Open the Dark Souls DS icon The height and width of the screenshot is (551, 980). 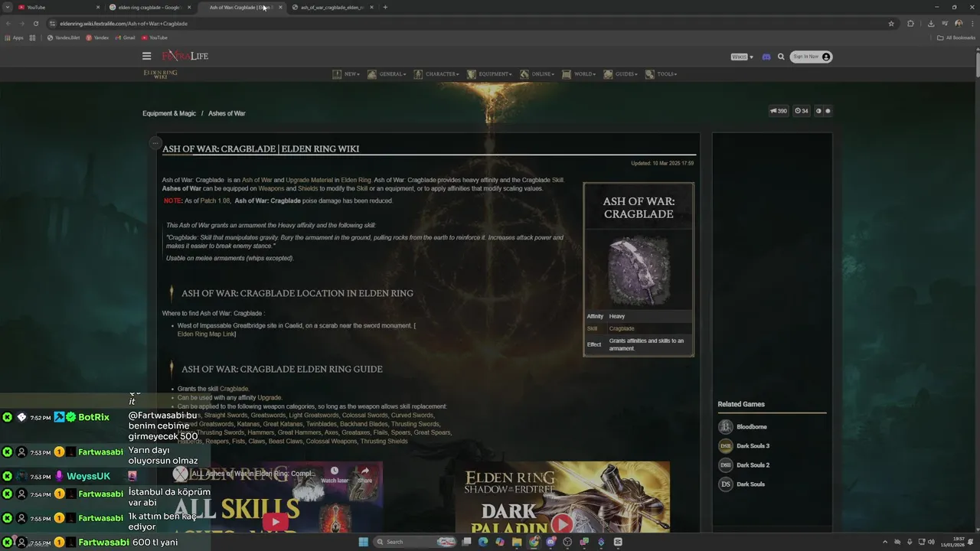725,484
